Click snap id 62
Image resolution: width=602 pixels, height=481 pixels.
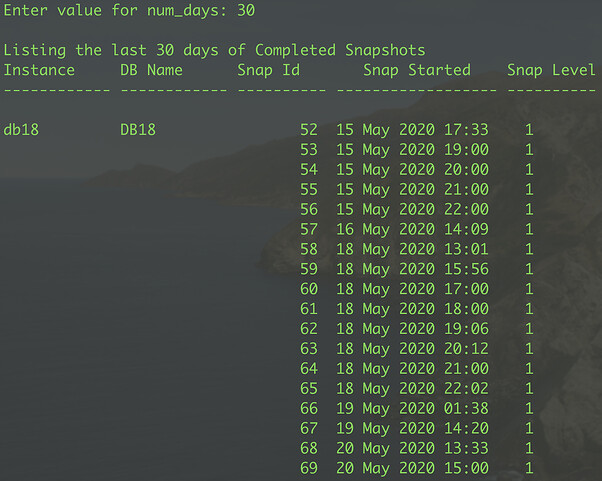(309, 329)
